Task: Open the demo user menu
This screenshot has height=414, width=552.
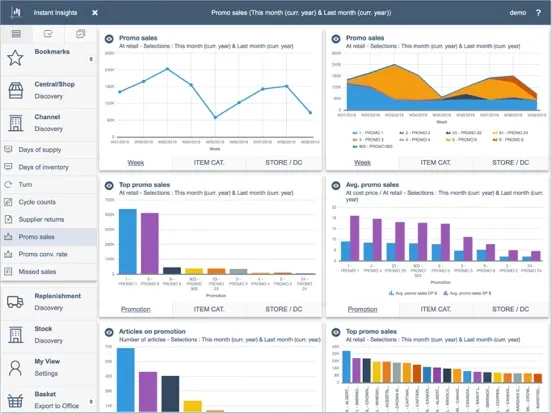Action: 518,13
